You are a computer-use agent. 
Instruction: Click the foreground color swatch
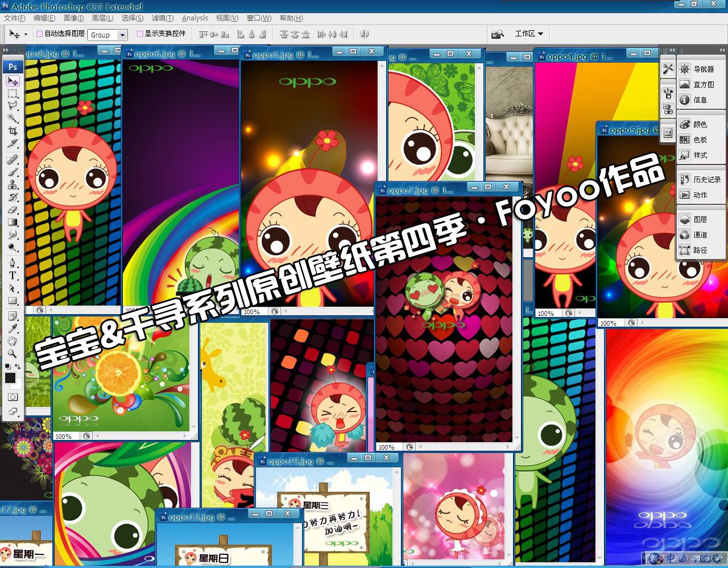[x=10, y=378]
